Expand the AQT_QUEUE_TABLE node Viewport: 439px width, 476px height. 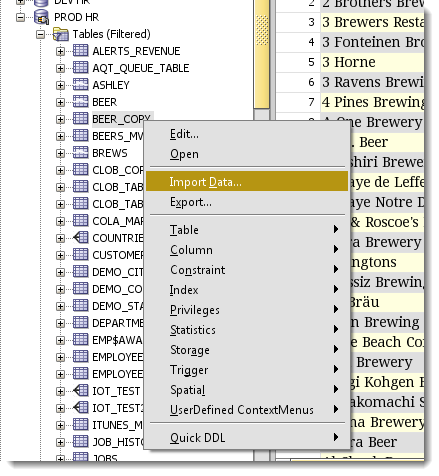click(x=60, y=68)
